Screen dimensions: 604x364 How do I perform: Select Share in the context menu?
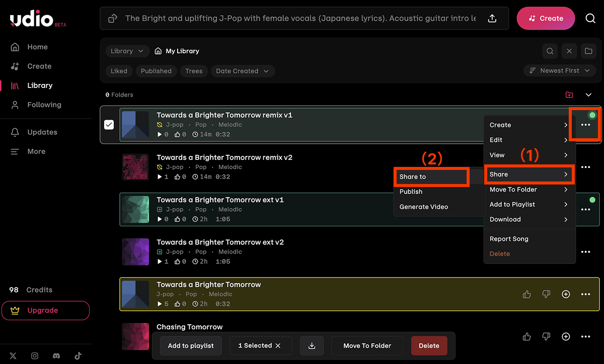529,174
